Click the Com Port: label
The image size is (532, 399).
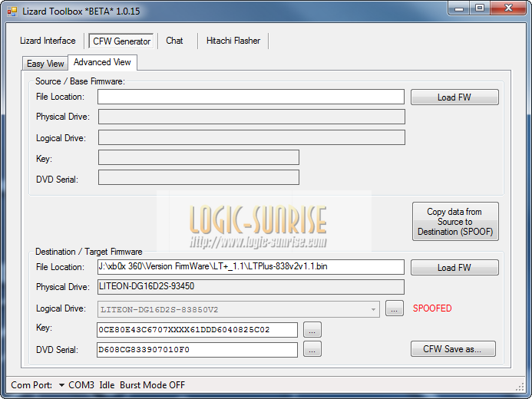pos(31,385)
